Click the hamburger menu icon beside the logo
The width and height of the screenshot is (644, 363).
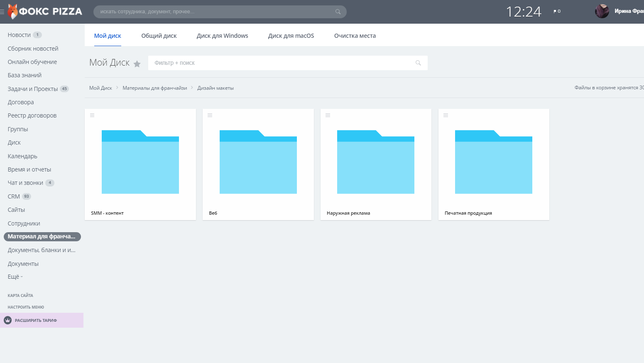click(2, 12)
